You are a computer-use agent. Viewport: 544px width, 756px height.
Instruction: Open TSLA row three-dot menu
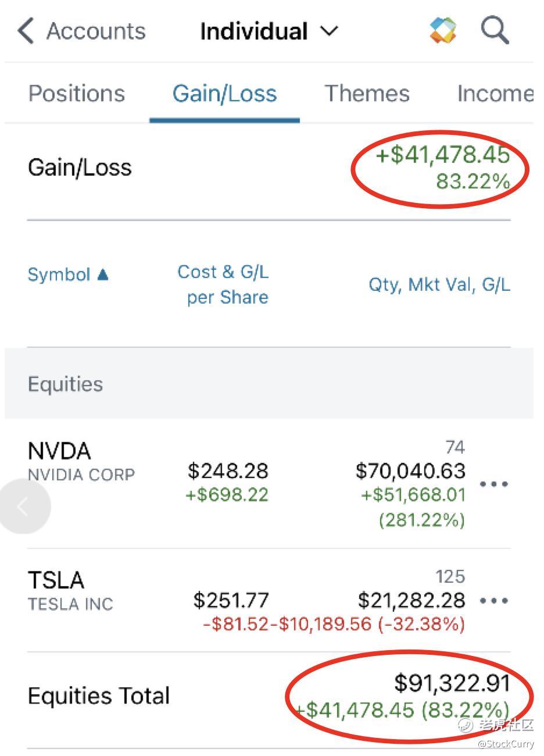point(494,601)
